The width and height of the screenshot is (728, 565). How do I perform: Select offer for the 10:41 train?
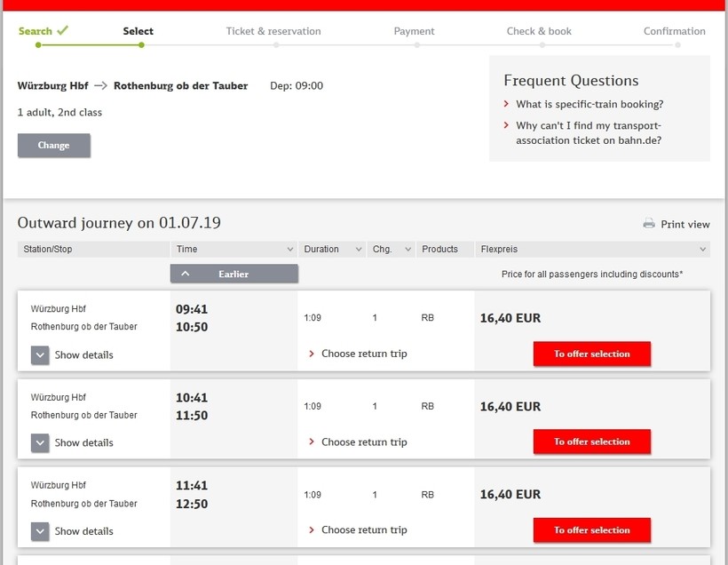click(591, 442)
